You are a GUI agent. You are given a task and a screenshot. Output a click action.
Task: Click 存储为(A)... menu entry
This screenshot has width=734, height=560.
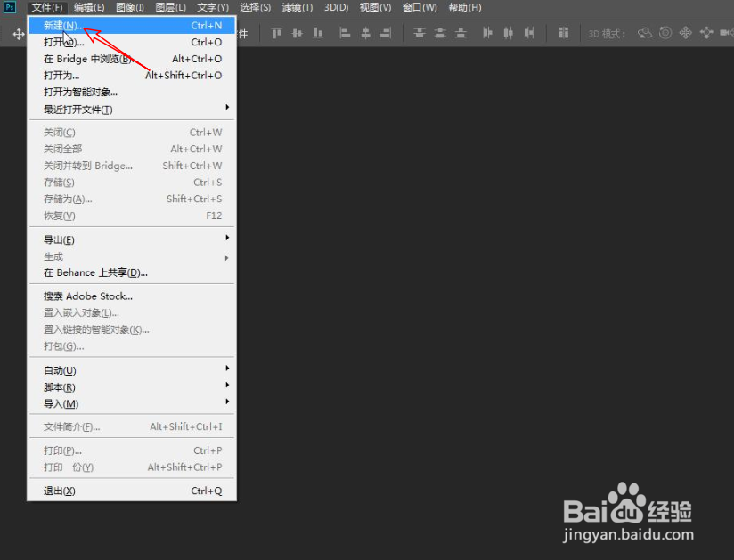(132, 199)
